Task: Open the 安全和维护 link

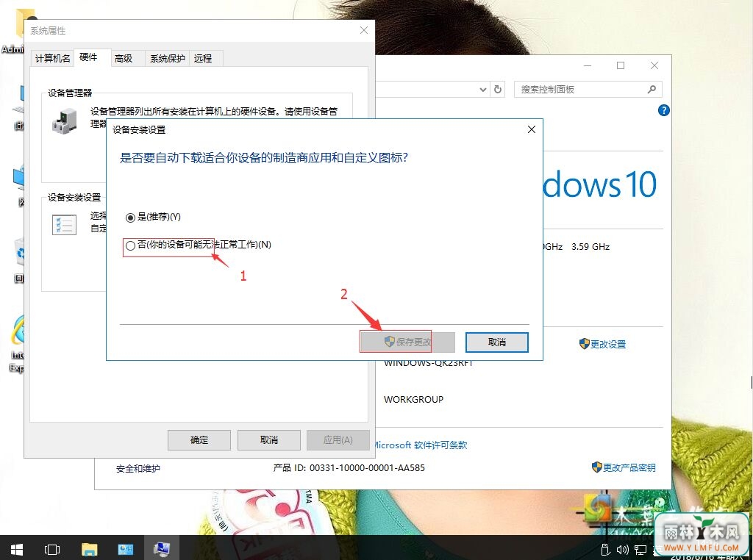Action: coord(138,468)
